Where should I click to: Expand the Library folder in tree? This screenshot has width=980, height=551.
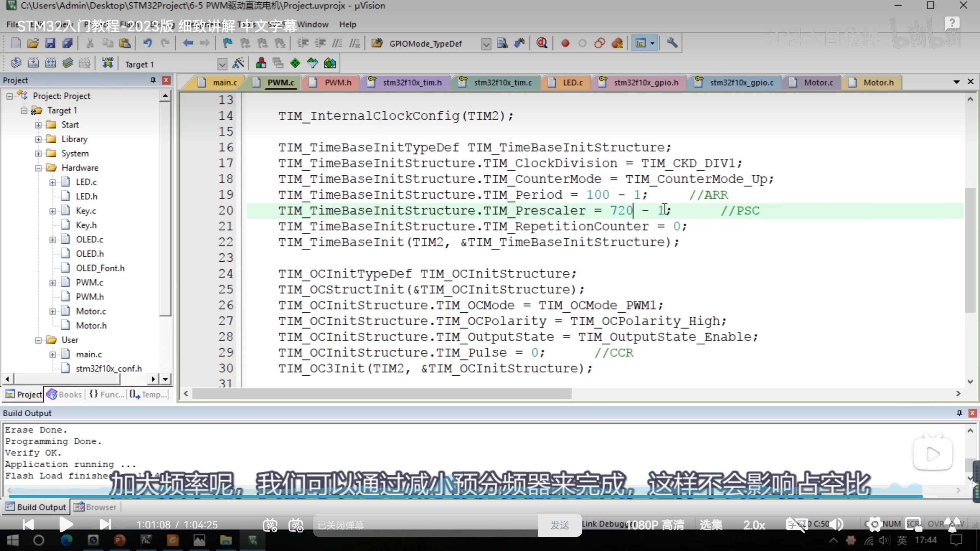[x=38, y=139]
